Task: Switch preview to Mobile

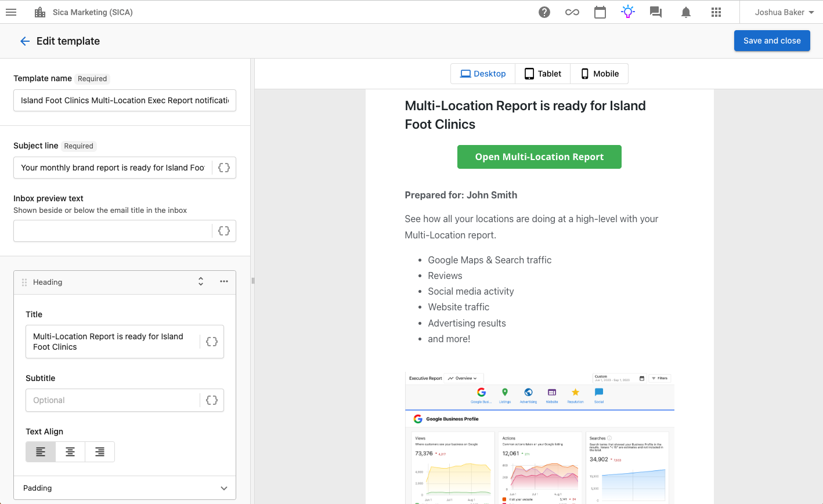Action: coord(600,74)
